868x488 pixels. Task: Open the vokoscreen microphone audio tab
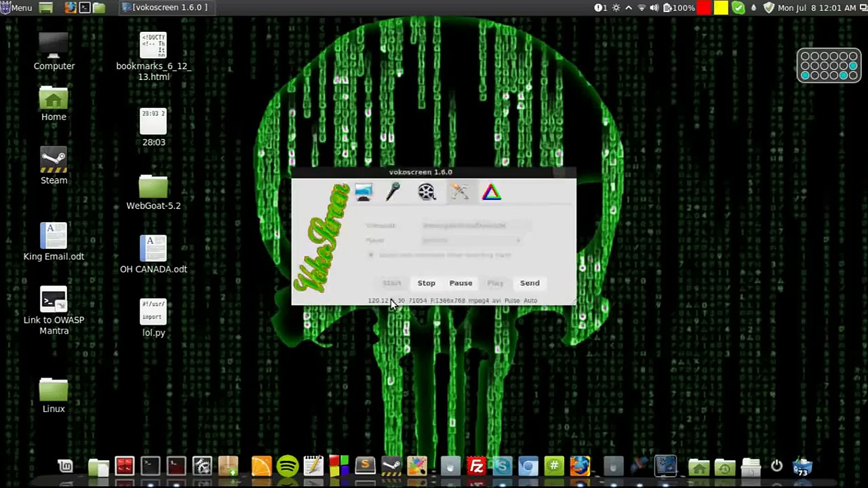click(393, 192)
